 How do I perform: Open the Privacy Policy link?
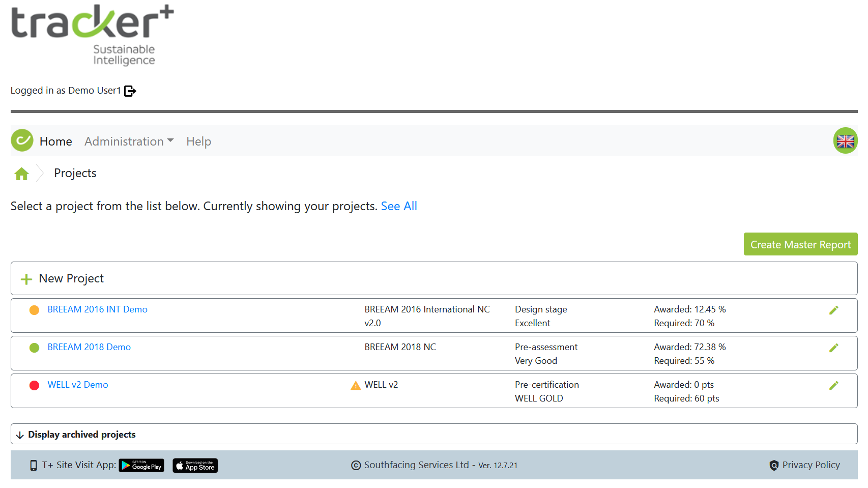pos(811,465)
